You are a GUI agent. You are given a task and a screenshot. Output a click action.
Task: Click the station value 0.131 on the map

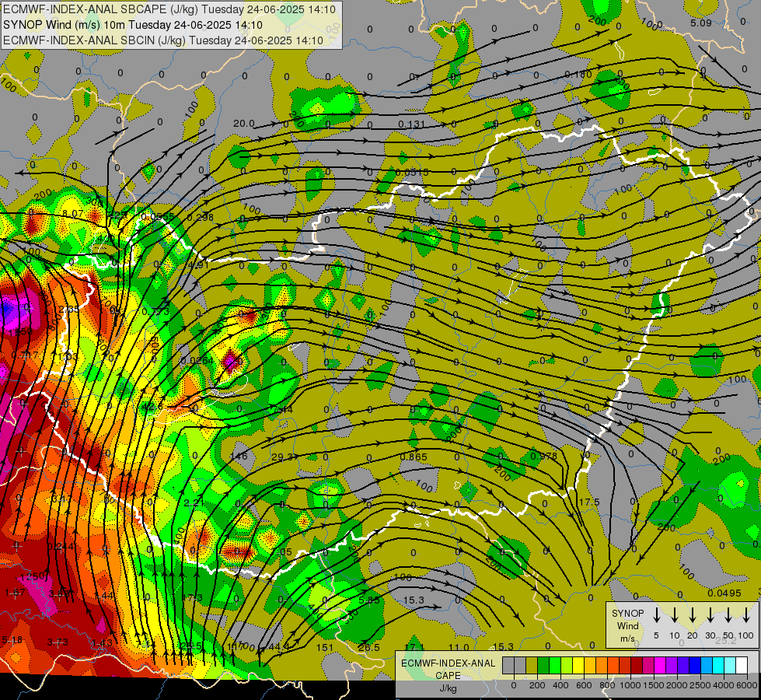click(411, 124)
